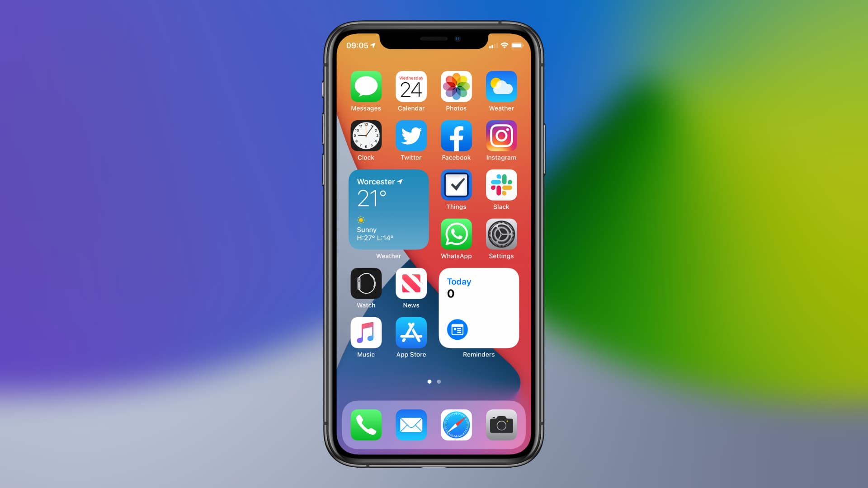Open Camera from the dock

(501, 425)
